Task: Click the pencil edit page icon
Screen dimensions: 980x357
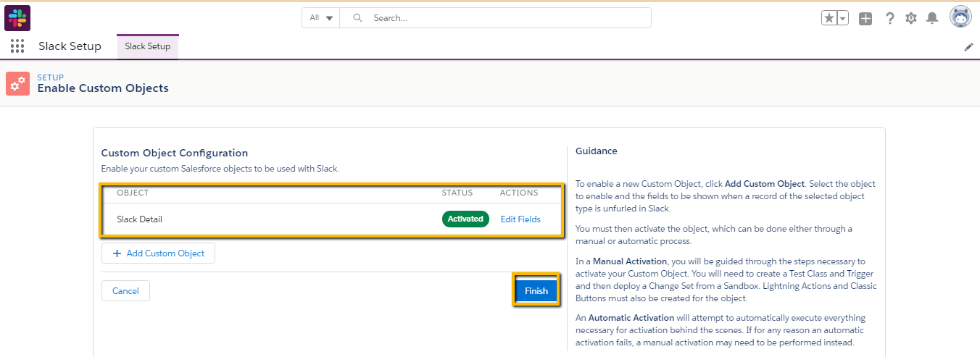Action: pyautogui.click(x=968, y=47)
